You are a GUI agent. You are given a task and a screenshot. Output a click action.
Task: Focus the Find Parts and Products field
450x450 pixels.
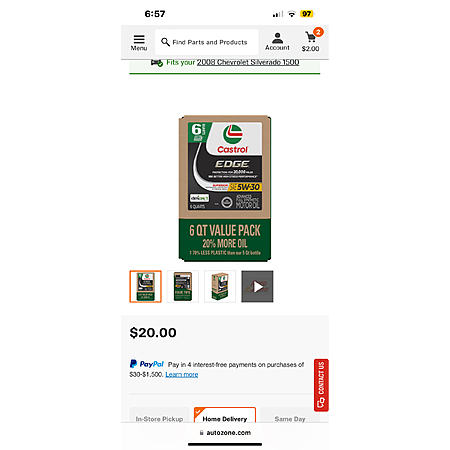[x=207, y=42]
